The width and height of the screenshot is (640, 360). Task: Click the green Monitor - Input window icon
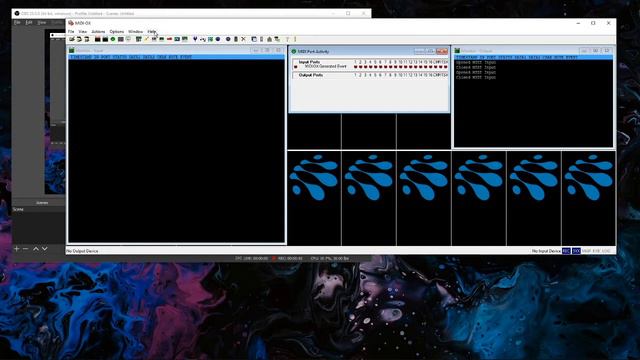click(x=72, y=51)
